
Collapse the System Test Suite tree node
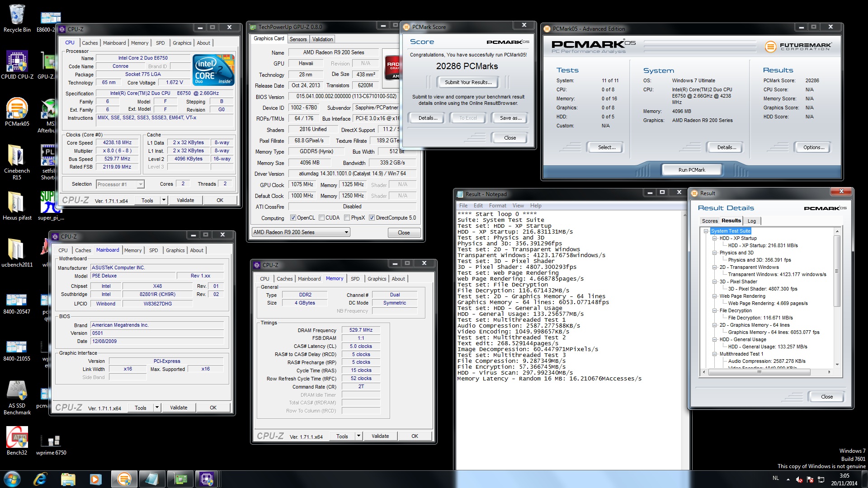706,231
